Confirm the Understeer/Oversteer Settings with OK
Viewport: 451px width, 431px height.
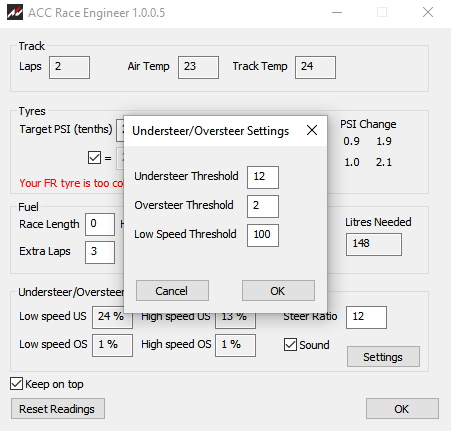point(278,291)
